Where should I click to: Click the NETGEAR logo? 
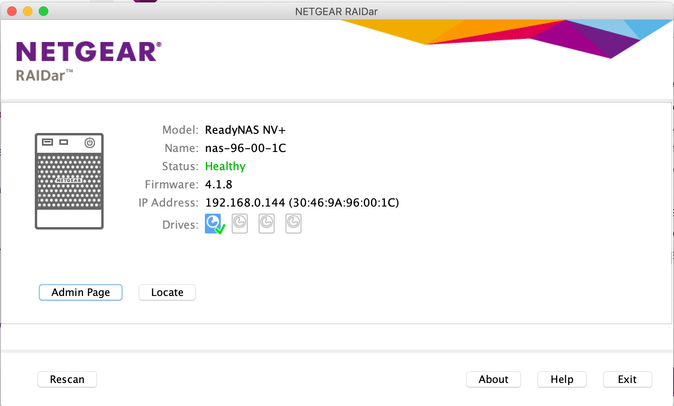click(x=88, y=52)
